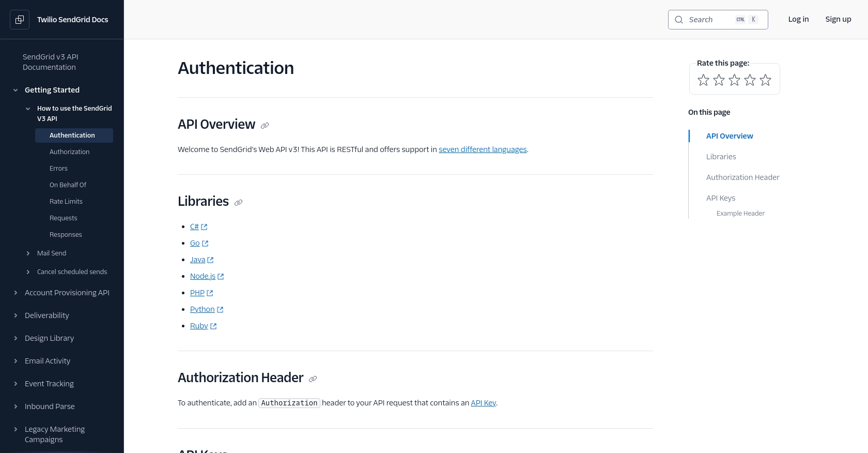Click external-link icon next to Node.js

click(221, 277)
